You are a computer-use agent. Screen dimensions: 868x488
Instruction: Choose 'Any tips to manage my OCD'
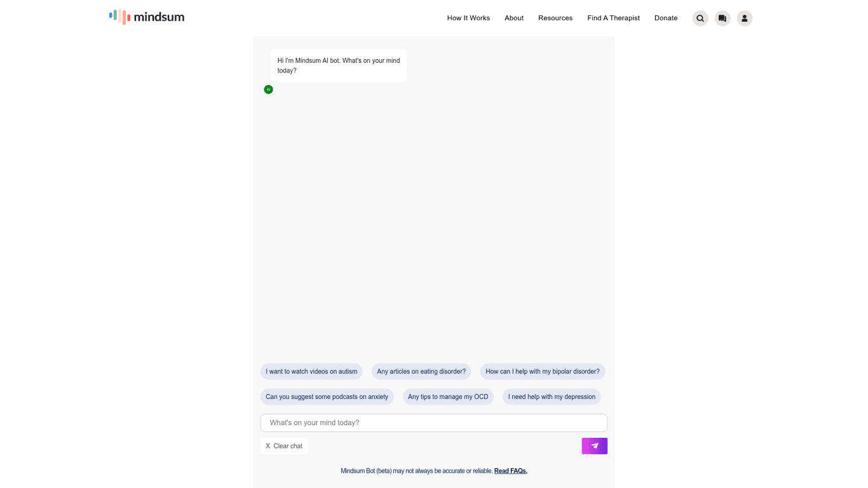[x=448, y=397]
